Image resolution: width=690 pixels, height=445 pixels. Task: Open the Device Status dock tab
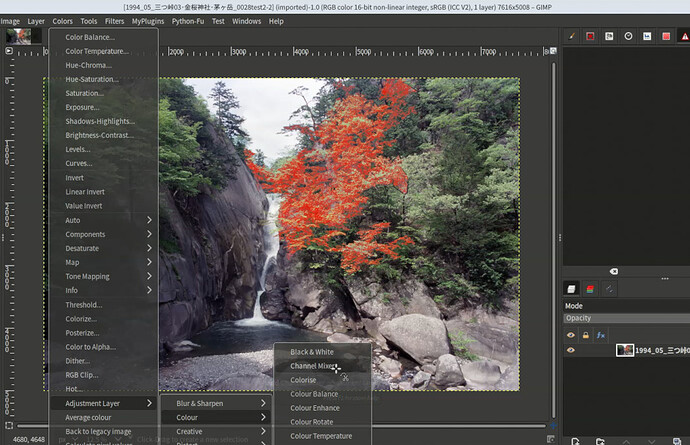[x=590, y=36]
